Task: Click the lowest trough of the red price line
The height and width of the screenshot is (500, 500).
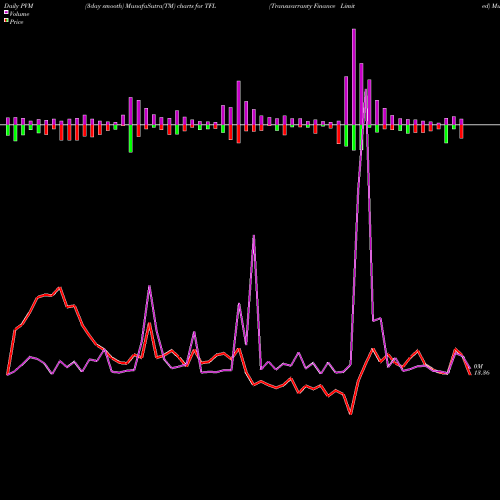Action: tap(351, 414)
